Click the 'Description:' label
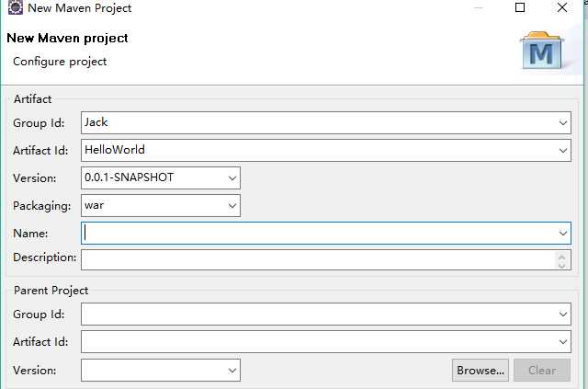 tap(45, 257)
